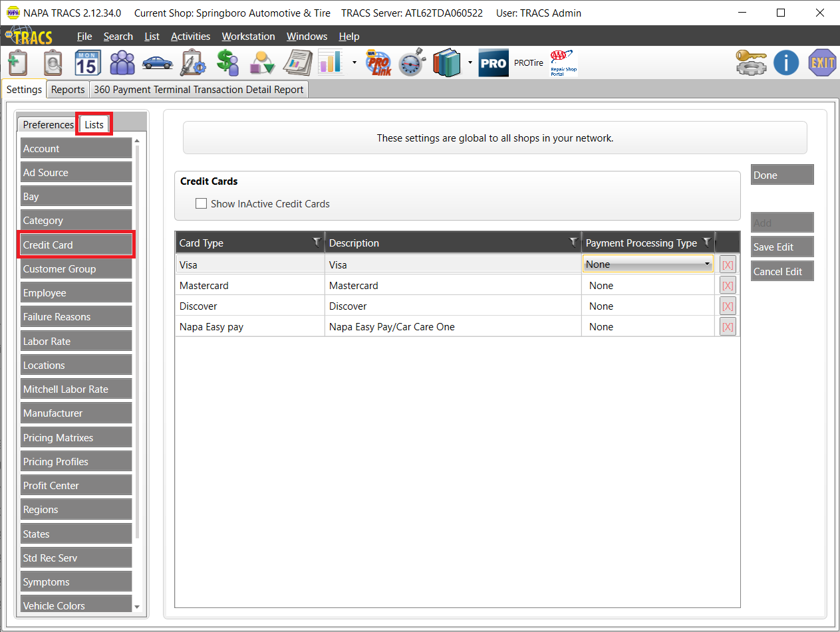The image size is (840, 632).
Task: Open the Search menu
Action: pos(118,37)
